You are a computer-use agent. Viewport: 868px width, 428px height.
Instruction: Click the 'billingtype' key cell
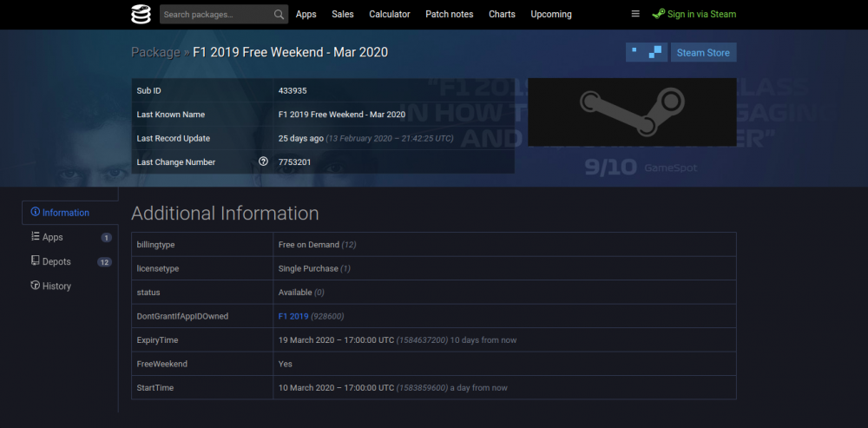point(202,244)
